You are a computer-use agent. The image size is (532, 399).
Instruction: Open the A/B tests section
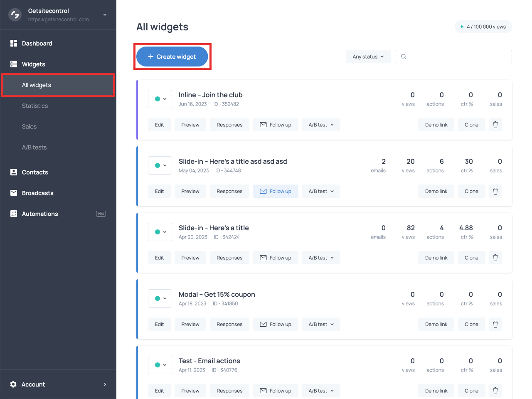[x=34, y=147]
